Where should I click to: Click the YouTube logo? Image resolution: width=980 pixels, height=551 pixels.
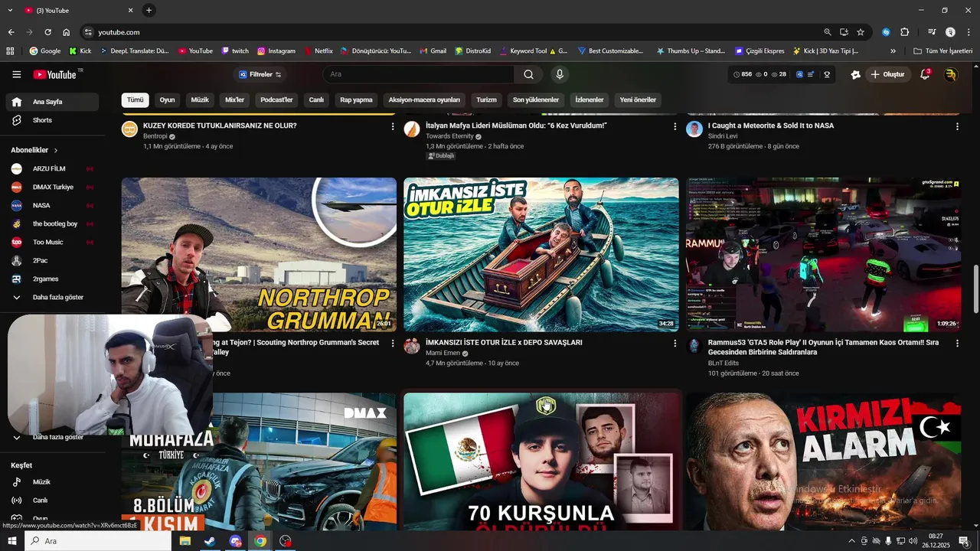(x=55, y=74)
